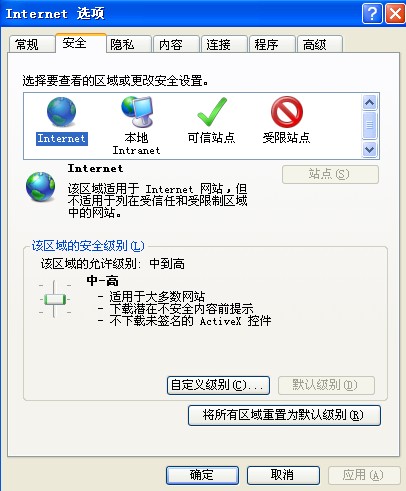Select the 受限站点 red prohibited zone

(x=287, y=112)
